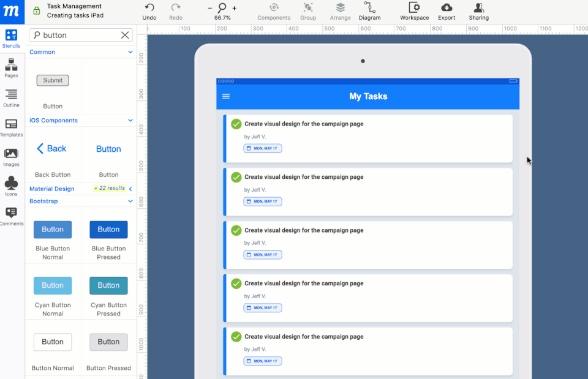Switch to the Stencils sidebar tab
The height and width of the screenshot is (379, 588).
pos(11,39)
